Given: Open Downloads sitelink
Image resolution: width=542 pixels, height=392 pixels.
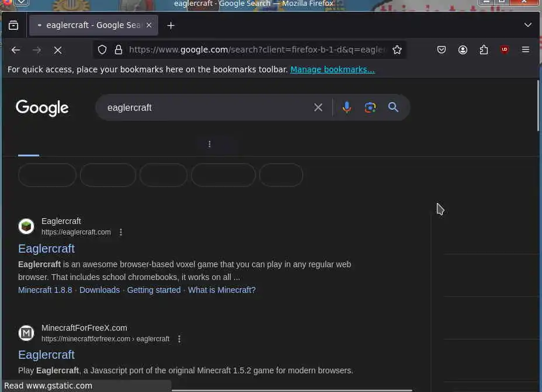Looking at the screenshot, I should [99, 290].
